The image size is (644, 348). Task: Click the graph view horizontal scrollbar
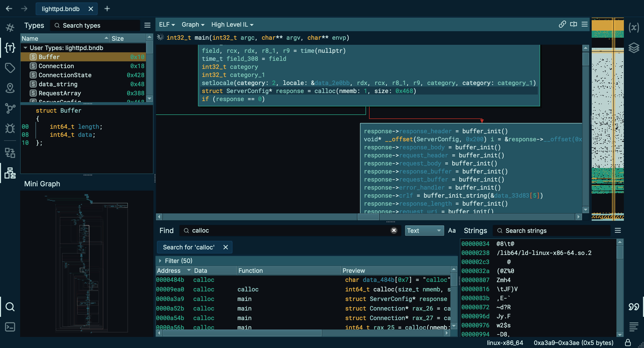(369, 216)
